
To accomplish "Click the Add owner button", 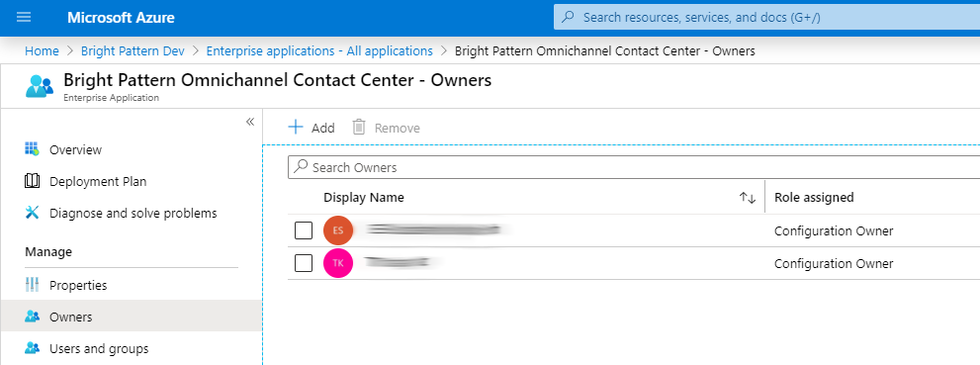I will click(x=312, y=128).
